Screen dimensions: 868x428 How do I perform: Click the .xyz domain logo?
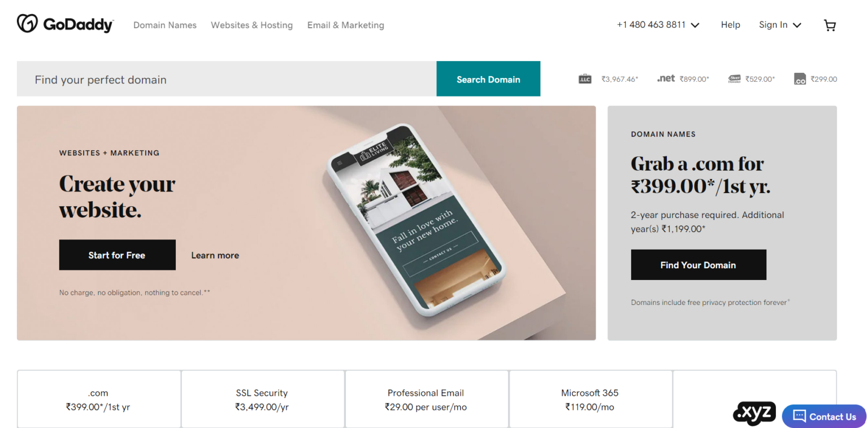754,414
